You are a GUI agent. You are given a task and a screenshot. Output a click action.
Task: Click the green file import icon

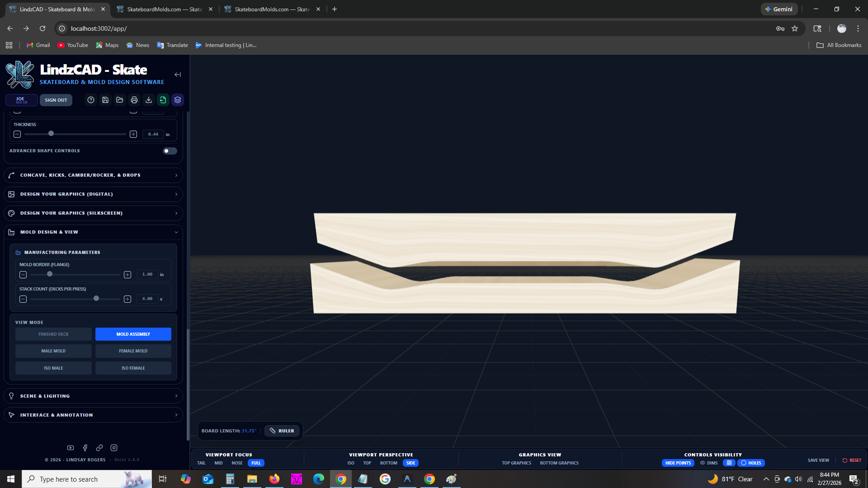point(163,100)
